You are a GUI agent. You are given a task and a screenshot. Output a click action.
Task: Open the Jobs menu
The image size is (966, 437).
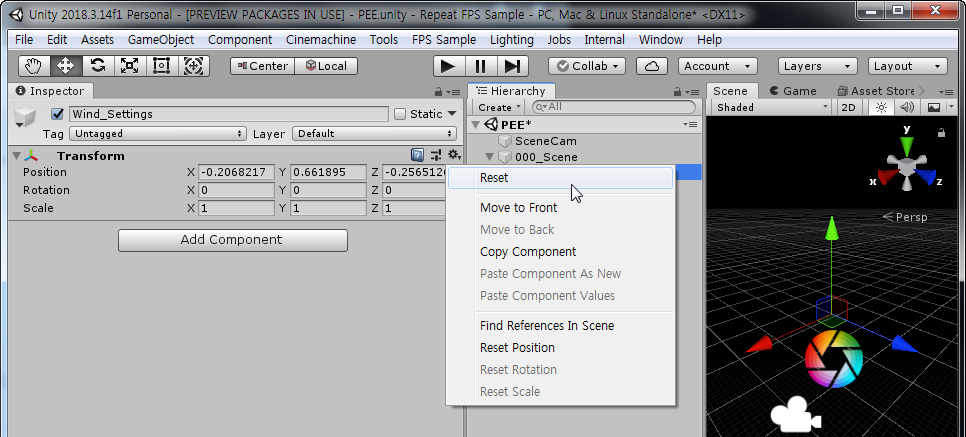click(x=559, y=39)
